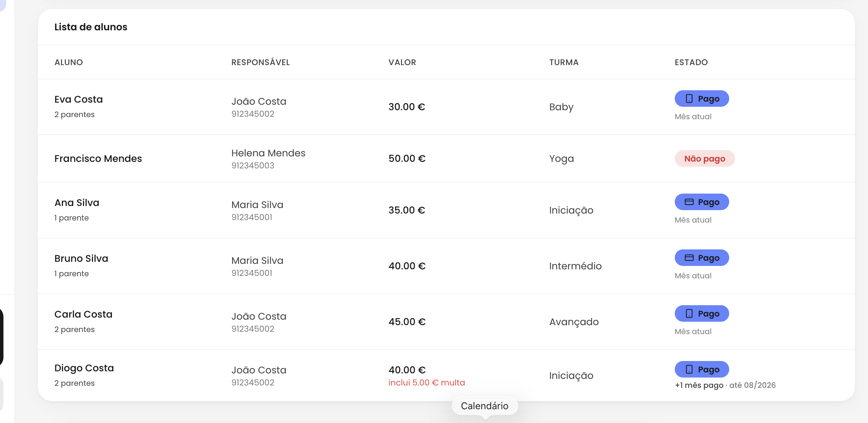Click the VALOR column header
The height and width of the screenshot is (423, 868).
pyautogui.click(x=402, y=62)
